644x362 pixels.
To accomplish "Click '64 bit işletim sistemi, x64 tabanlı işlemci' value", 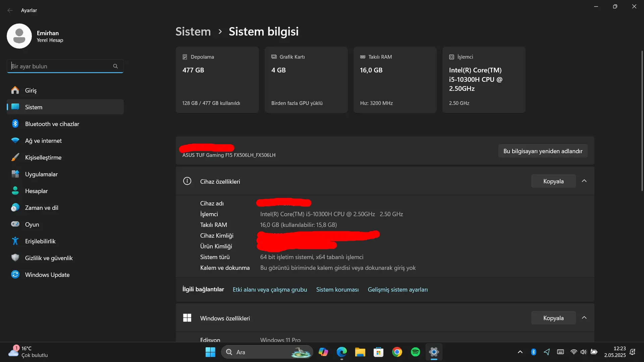I will pyautogui.click(x=312, y=257).
